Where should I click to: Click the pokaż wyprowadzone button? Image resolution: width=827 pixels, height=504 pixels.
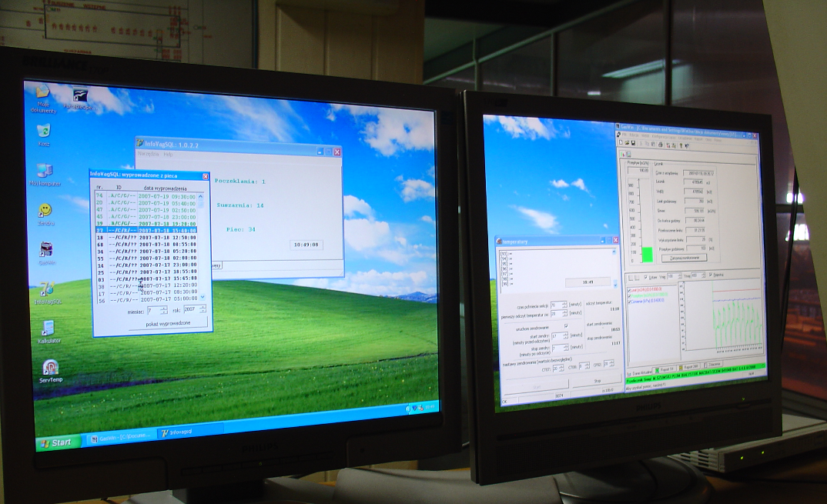pos(169,323)
